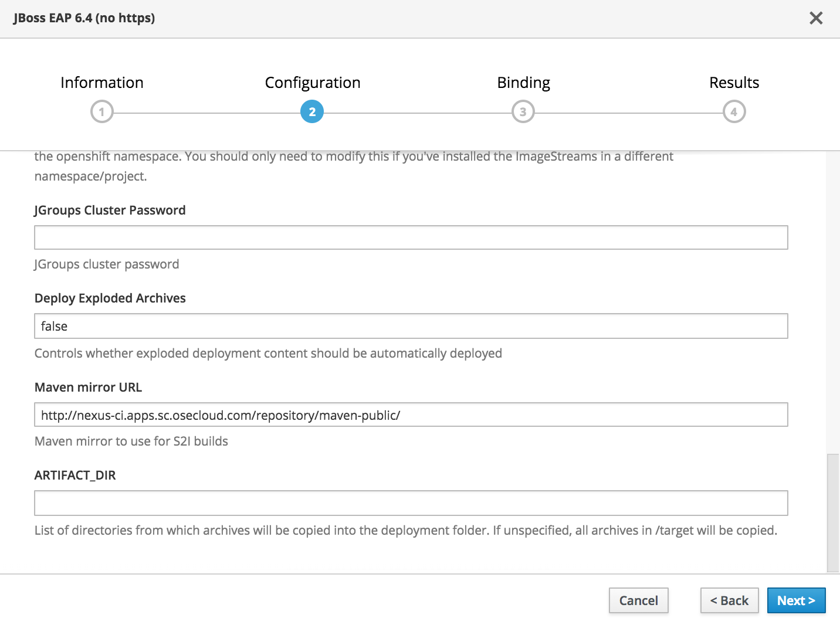The width and height of the screenshot is (840, 625).
Task: Cancel the template wizard
Action: click(x=639, y=600)
